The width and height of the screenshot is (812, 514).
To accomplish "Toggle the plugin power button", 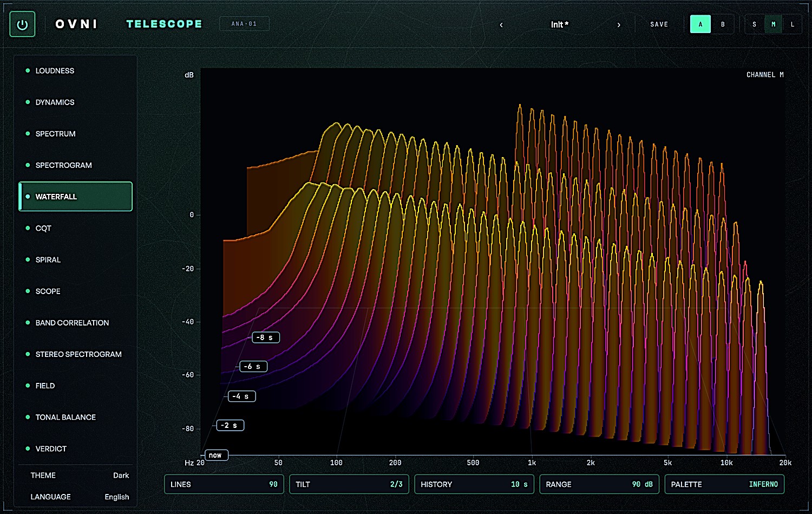I will [x=22, y=24].
